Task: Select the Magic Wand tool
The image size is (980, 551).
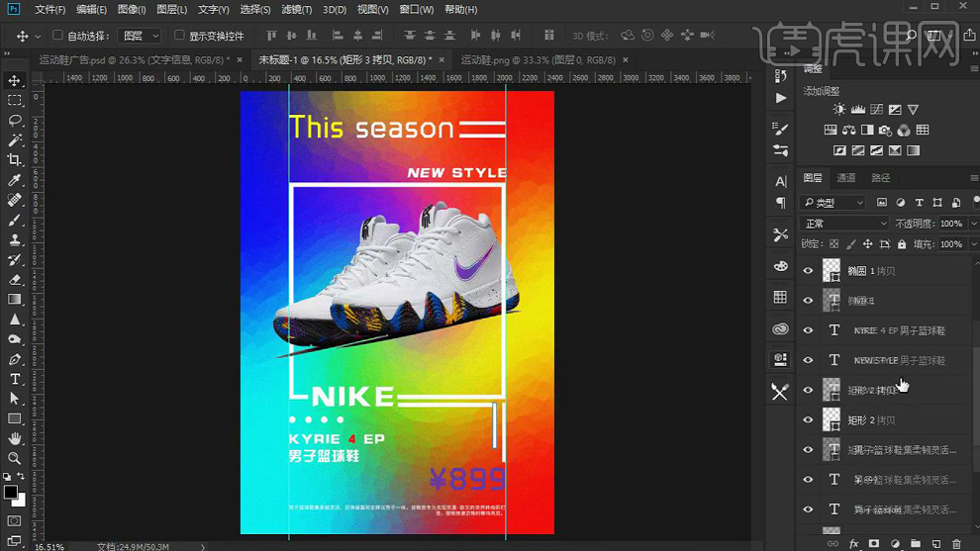Action: [x=15, y=139]
